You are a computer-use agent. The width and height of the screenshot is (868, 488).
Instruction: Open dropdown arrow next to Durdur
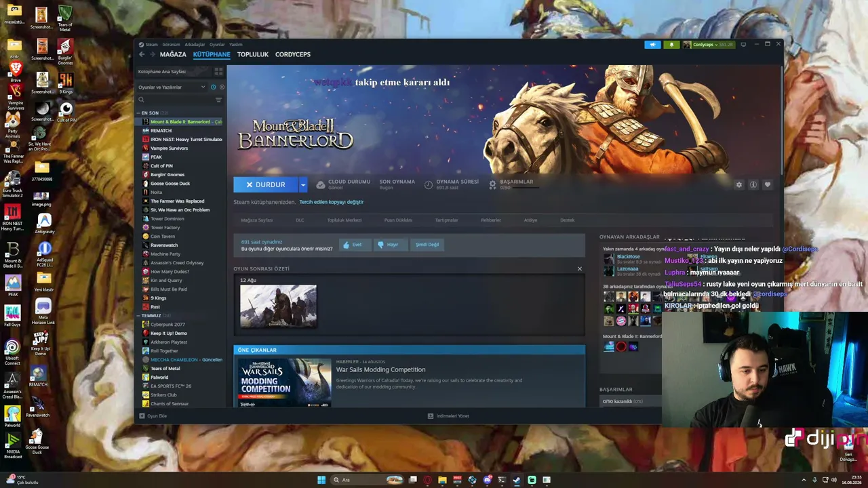[x=303, y=184]
